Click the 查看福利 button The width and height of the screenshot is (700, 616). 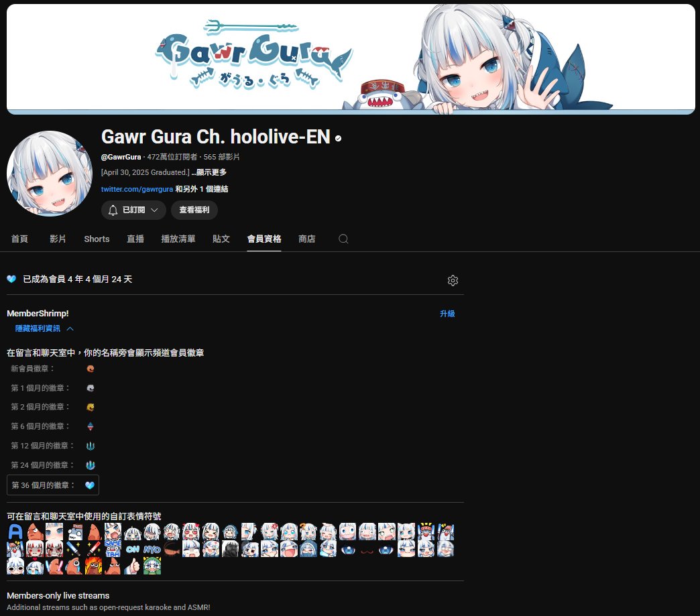pyautogui.click(x=194, y=210)
